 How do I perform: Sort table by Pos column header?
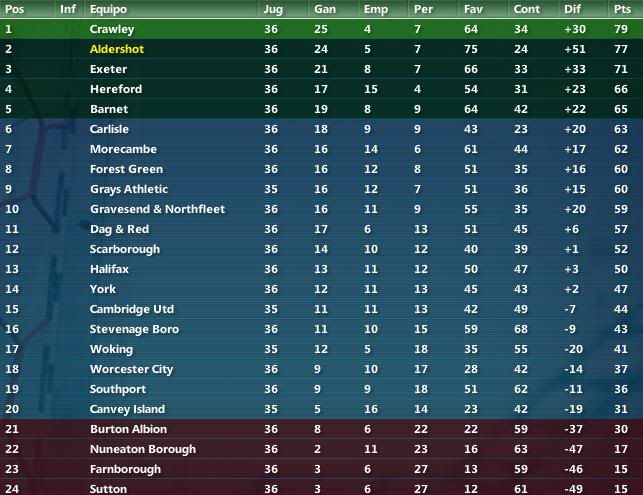tap(14, 9)
